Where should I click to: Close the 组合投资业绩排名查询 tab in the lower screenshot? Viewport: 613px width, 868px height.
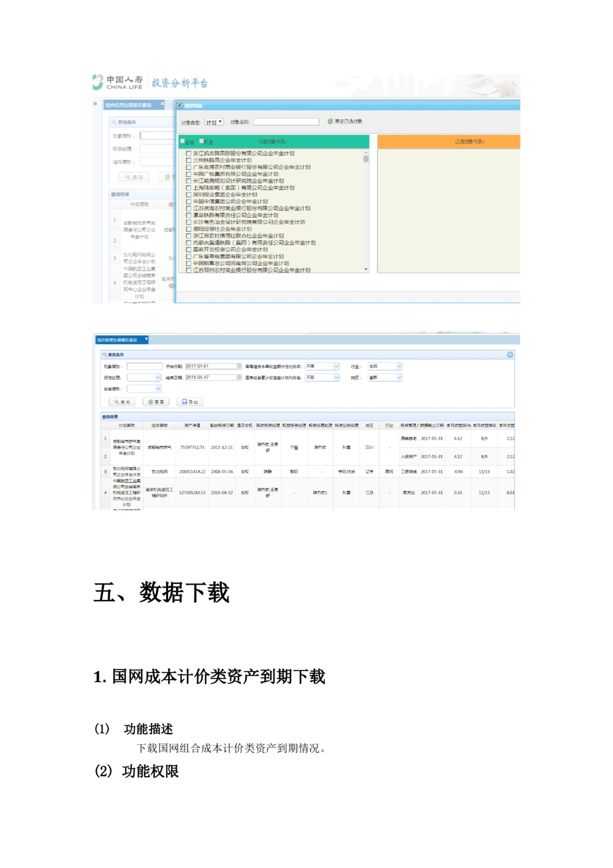click(146, 339)
